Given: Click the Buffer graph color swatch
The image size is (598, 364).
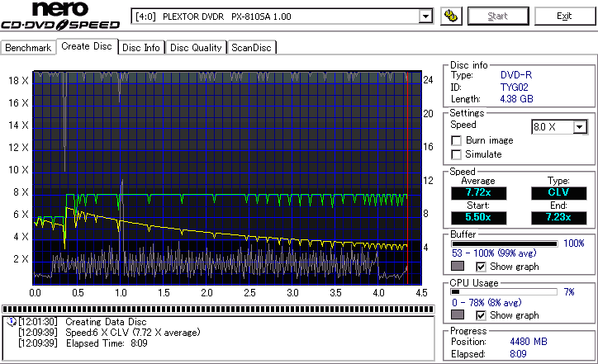Looking at the screenshot, I should [457, 267].
